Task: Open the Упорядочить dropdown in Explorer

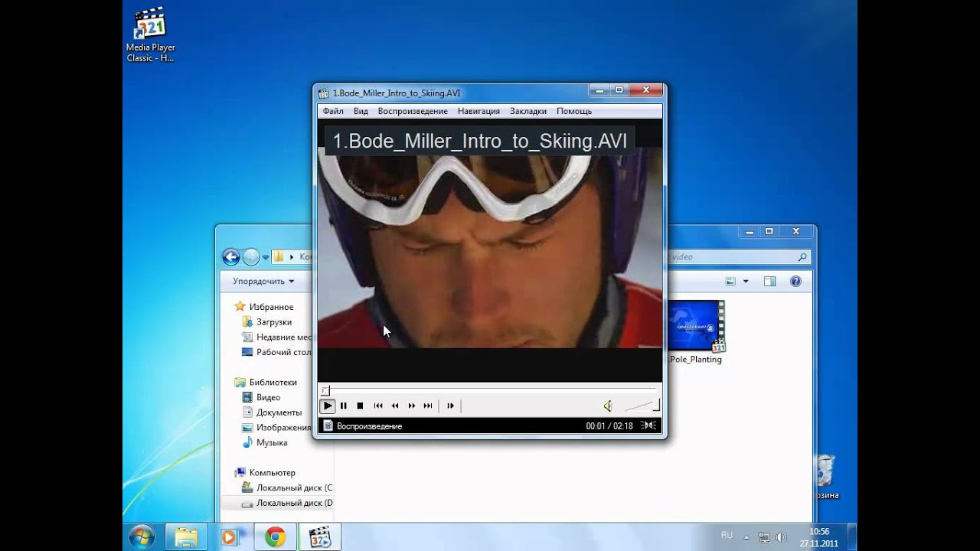Action: (x=263, y=281)
